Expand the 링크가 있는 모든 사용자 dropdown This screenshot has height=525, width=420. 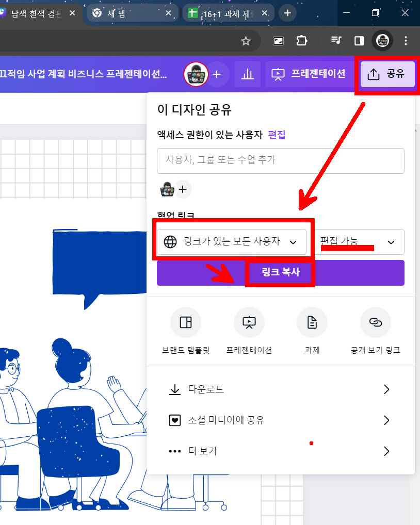[x=232, y=242]
